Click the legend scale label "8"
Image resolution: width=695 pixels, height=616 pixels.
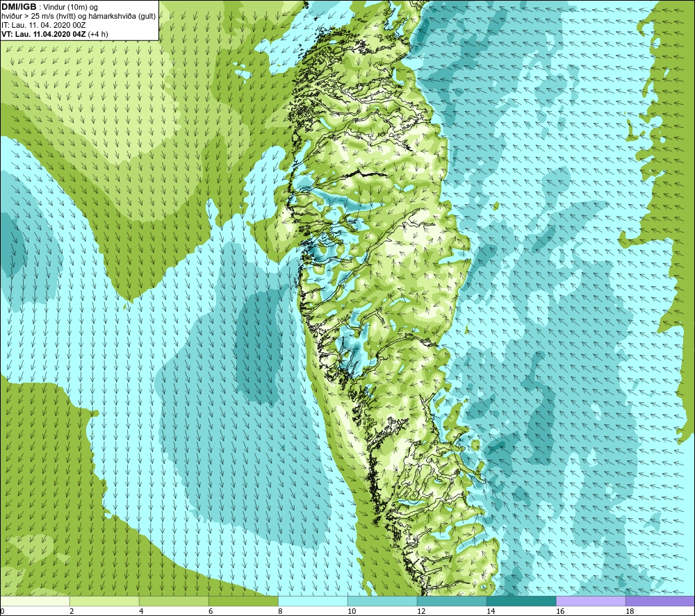[280, 611]
